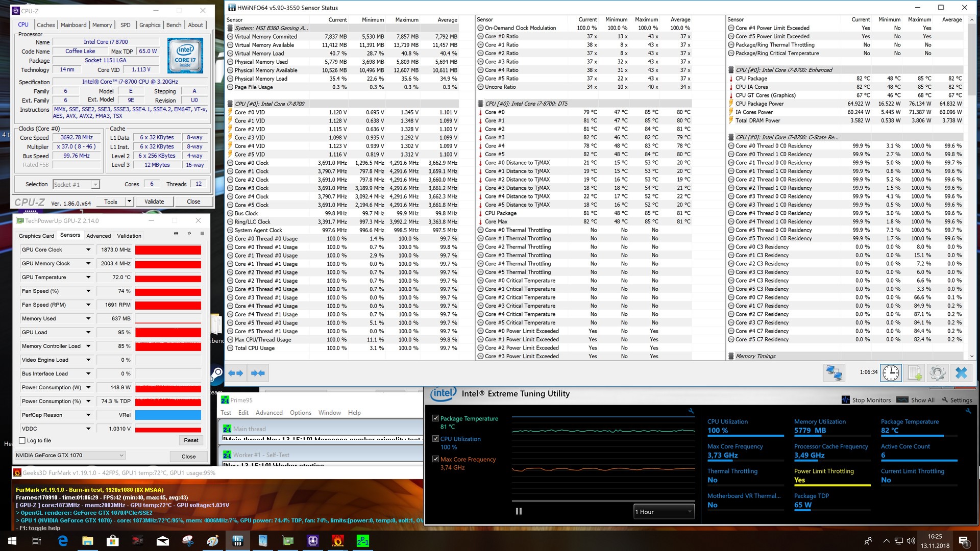Click Stop Monitors in Intel XTU
The width and height of the screenshot is (980, 551).
[866, 400]
